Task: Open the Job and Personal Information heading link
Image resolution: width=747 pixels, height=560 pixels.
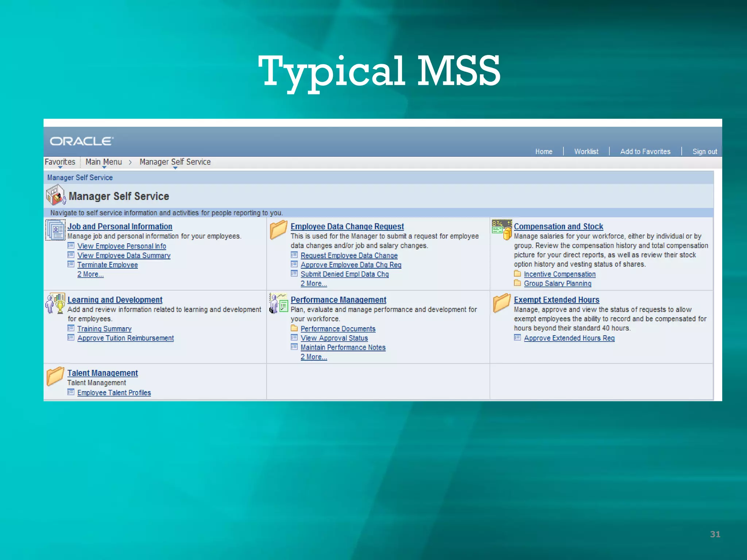Action: (120, 226)
